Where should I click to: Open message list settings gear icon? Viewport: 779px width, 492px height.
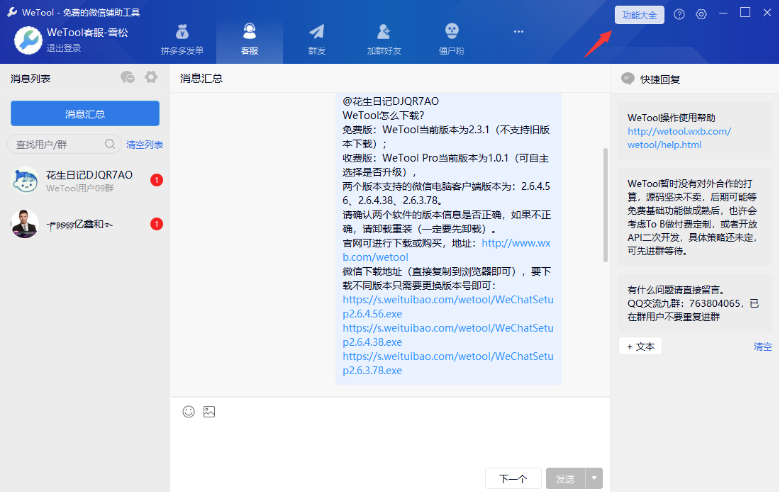point(151,77)
